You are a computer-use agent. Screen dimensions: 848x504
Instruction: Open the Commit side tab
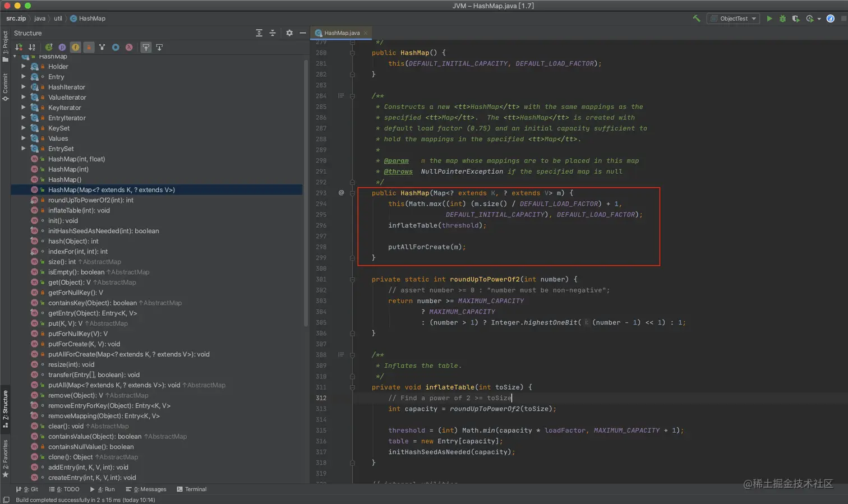tap(6, 87)
